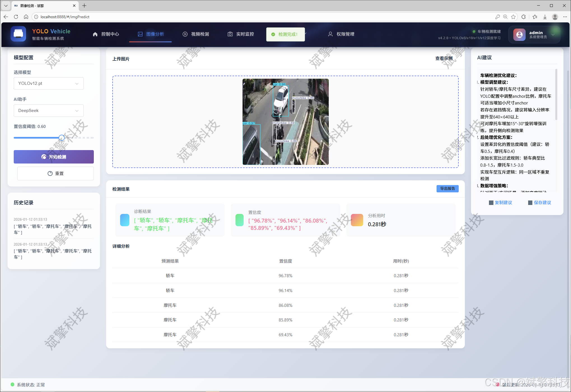Click the favorites star icon in address bar
The width and height of the screenshot is (571, 392).
pos(513,17)
